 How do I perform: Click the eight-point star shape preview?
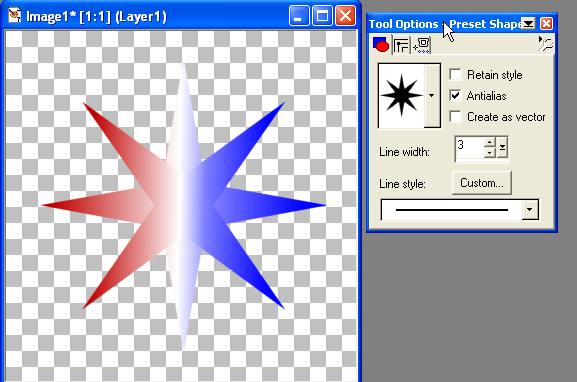point(401,96)
